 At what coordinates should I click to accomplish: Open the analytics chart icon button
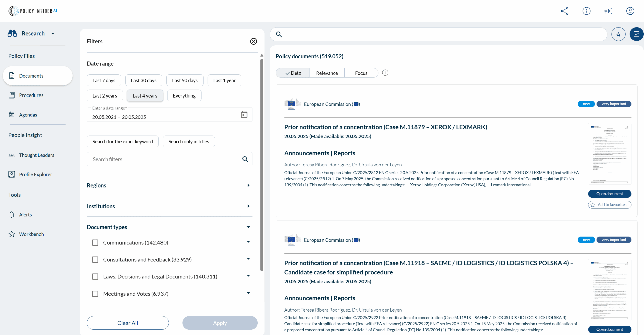[x=636, y=34]
